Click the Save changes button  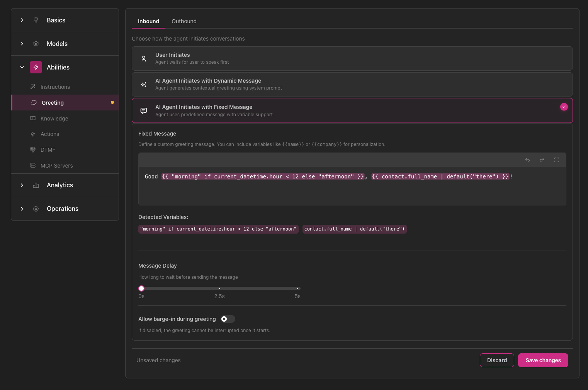coord(543,360)
